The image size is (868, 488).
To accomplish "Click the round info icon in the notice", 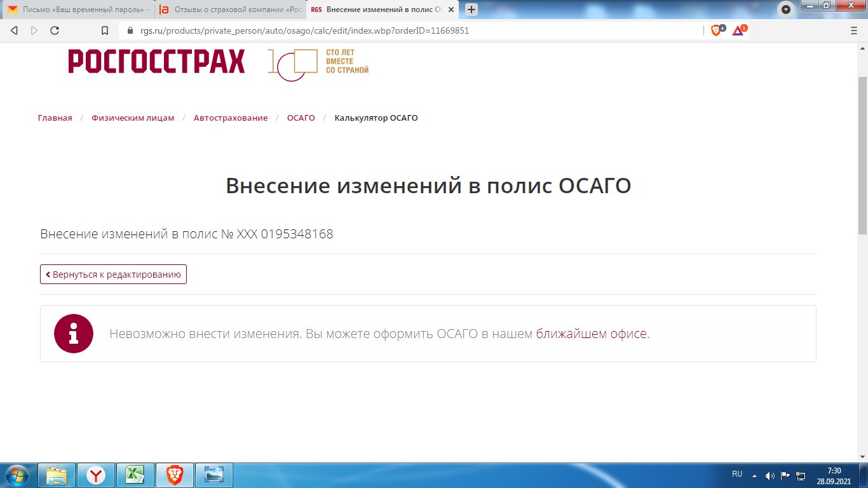I will pos(74,334).
